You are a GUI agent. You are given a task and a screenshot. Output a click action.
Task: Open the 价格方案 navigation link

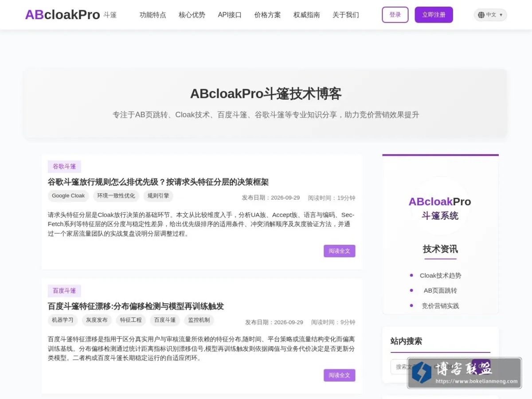[268, 15]
